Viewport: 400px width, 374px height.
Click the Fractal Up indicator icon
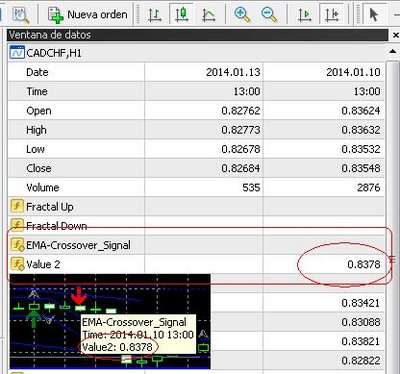(17, 206)
